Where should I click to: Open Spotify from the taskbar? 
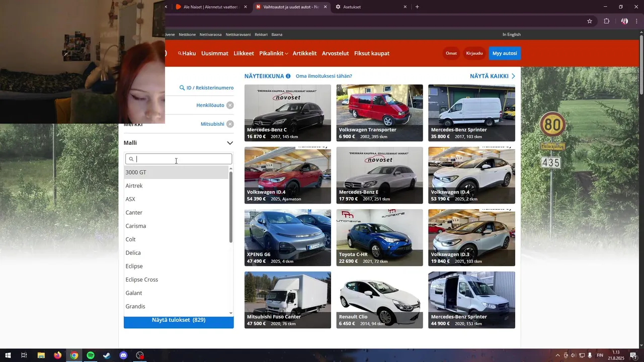[x=91, y=355]
